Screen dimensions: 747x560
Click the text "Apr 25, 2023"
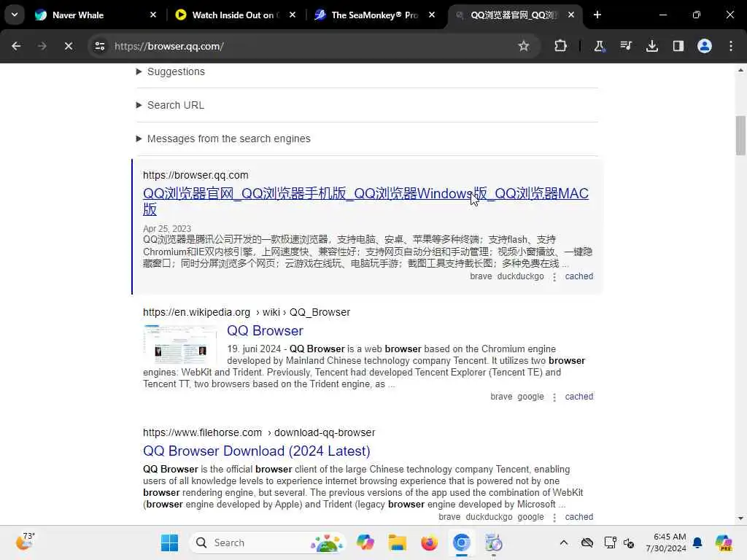point(167,228)
